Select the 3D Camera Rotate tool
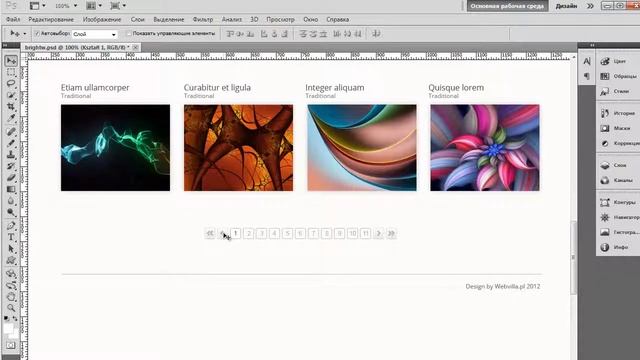 point(11,285)
